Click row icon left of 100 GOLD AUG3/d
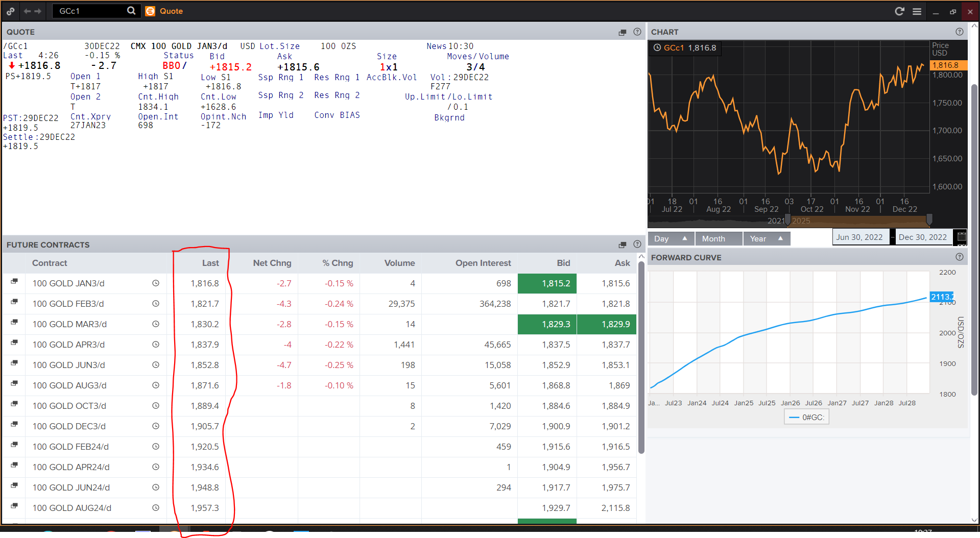This screenshot has width=980, height=538. 14,383
